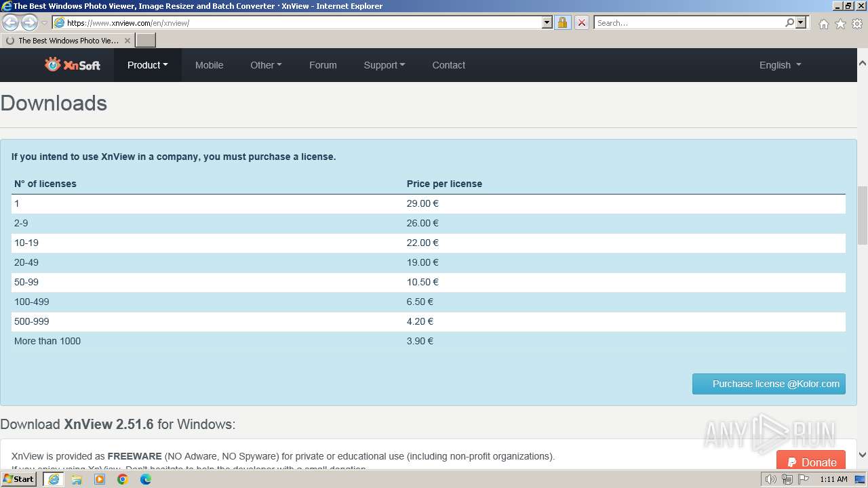
Task: Click the Purchase license @Kolor.com button
Action: [x=769, y=384]
